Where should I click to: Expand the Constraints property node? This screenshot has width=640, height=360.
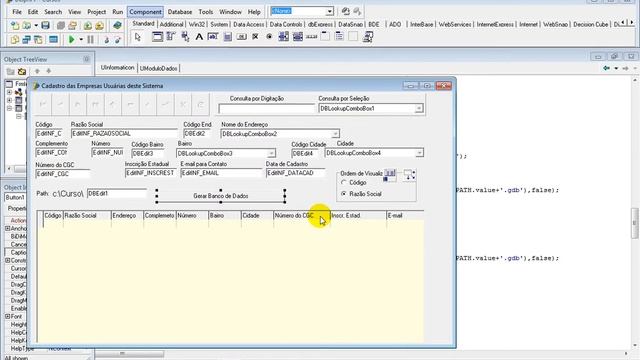7,260
